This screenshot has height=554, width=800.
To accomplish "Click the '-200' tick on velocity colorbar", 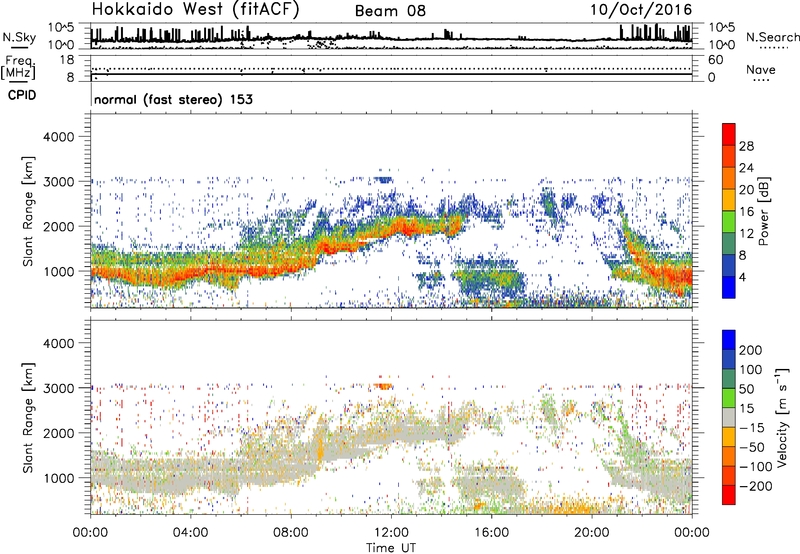I will 755,486.
